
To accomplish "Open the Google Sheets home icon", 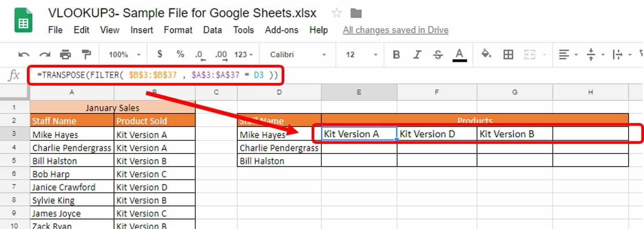I will pyautogui.click(x=23, y=20).
